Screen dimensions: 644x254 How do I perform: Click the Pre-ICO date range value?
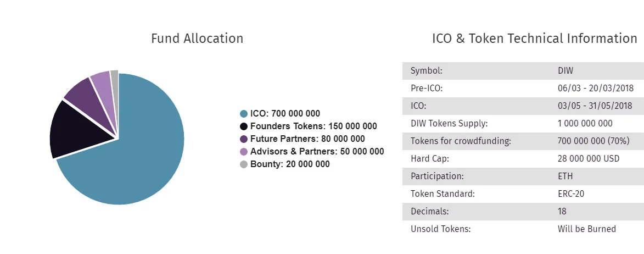(596, 89)
